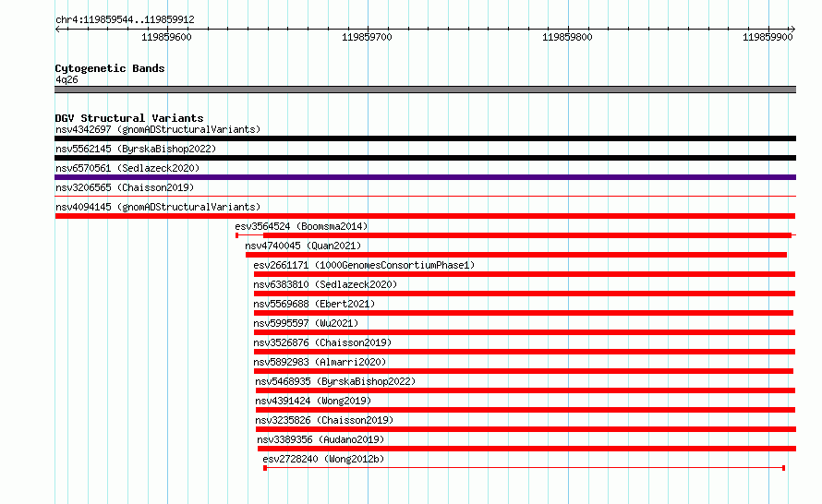This screenshot has height=504, width=822.
Task: Open variant nsv5995597 (Wu2021)
Action: [x=306, y=323]
